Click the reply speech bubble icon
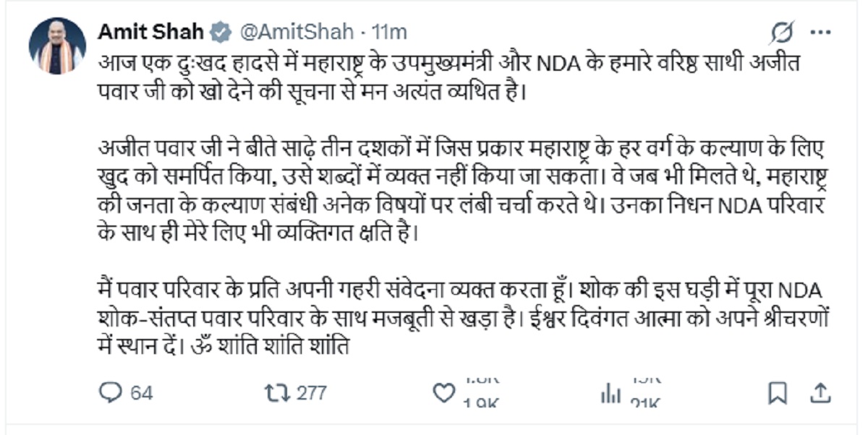Image resolution: width=868 pixels, height=435 pixels. (x=110, y=393)
